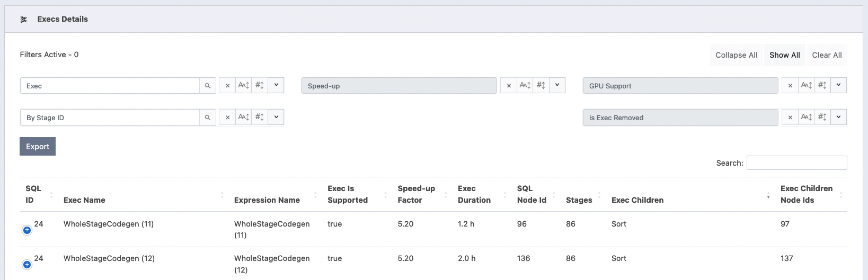This screenshot has height=280, width=868.
Task: Click the Execs Details header icon
Action: point(23,19)
